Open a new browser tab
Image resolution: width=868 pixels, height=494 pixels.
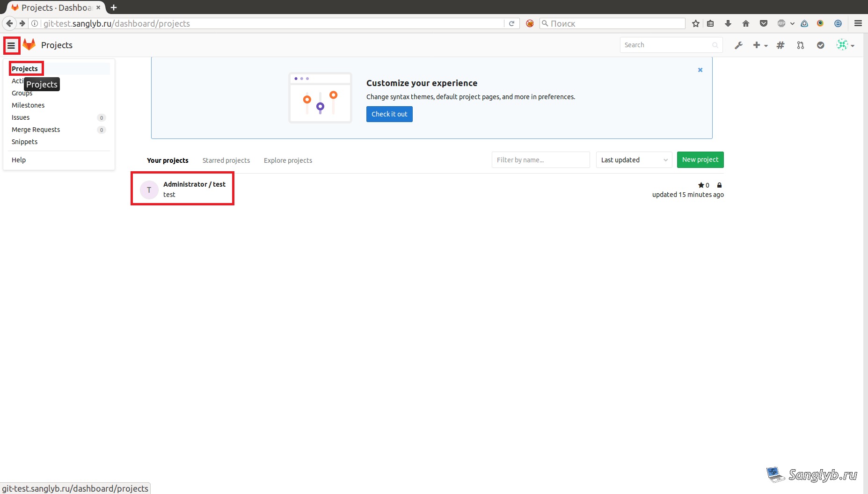pos(114,7)
